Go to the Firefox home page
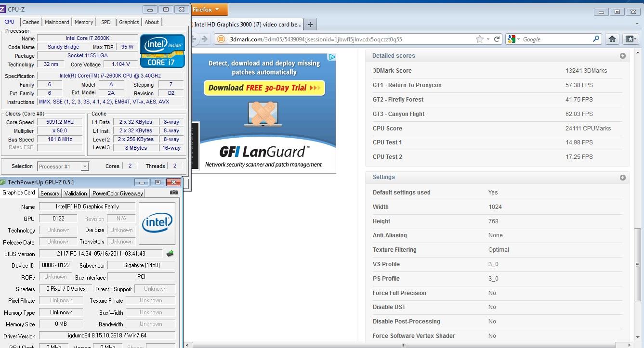 point(612,39)
